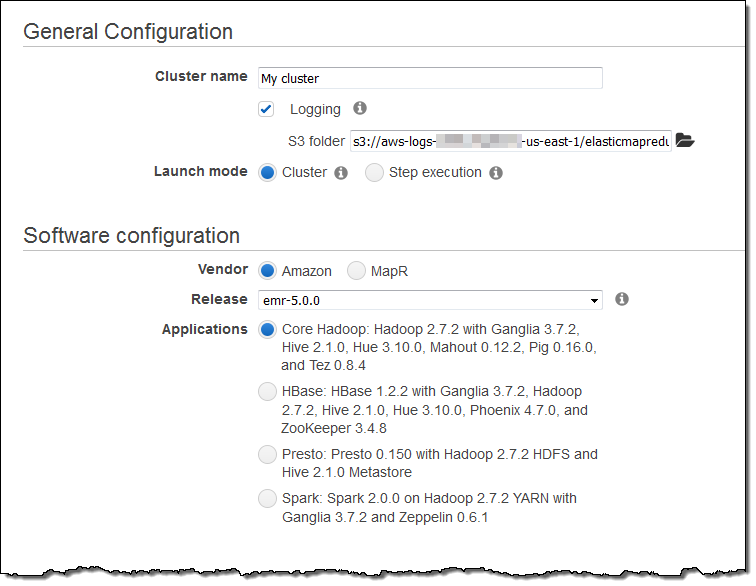Image resolution: width=756 pixels, height=586 pixels.
Task: Click the info icon beside Cluster launch mode
Action: point(341,173)
